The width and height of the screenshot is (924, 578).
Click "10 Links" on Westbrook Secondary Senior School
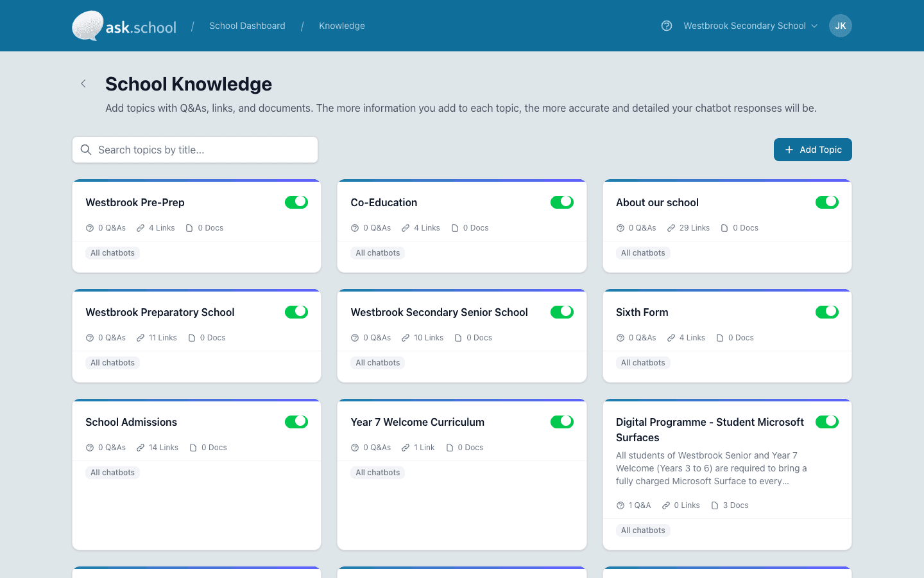click(x=429, y=338)
